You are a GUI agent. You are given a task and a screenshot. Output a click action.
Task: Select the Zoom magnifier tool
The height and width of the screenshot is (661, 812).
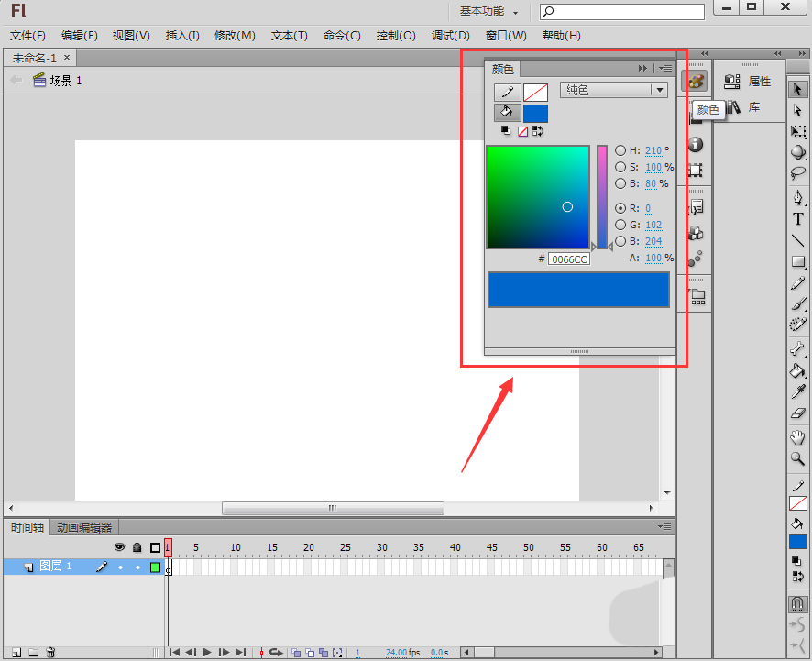point(798,458)
